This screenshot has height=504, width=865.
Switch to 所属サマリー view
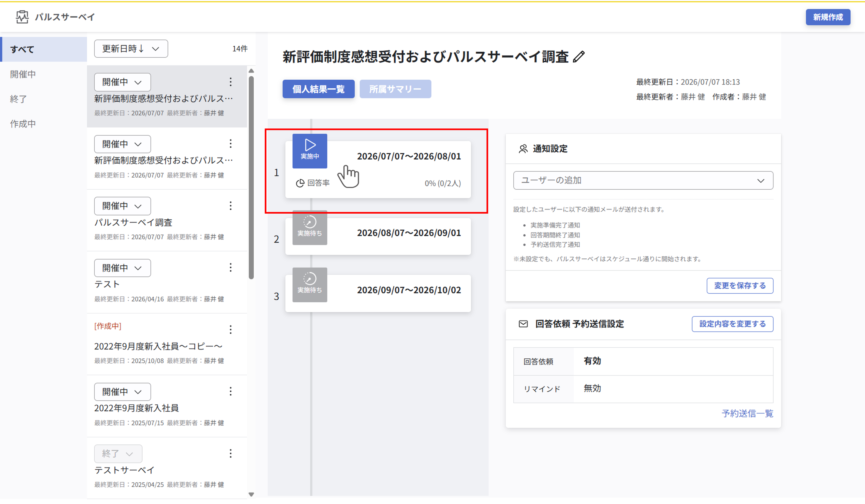pos(395,89)
